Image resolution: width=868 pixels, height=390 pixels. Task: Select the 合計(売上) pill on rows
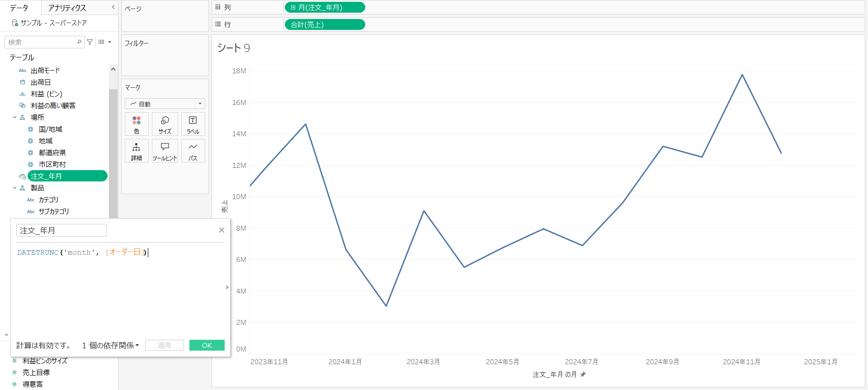tap(325, 24)
